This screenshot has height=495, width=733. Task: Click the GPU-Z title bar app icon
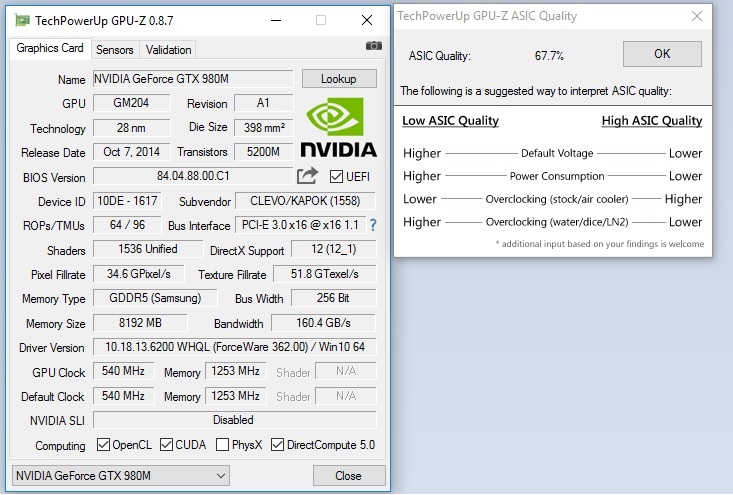(22, 20)
